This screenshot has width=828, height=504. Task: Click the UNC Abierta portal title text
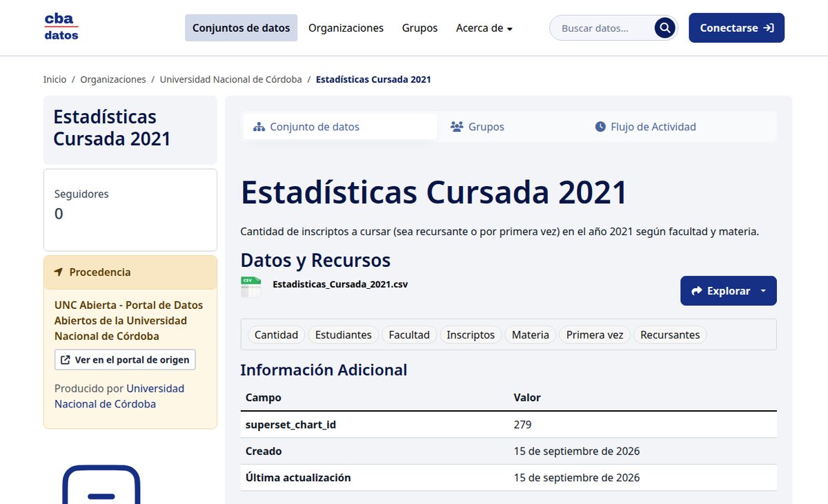pyautogui.click(x=129, y=321)
